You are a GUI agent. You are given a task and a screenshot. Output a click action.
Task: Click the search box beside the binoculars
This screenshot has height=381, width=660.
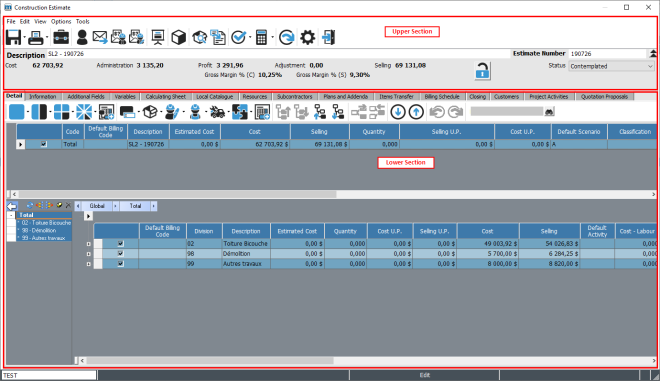[507, 112]
